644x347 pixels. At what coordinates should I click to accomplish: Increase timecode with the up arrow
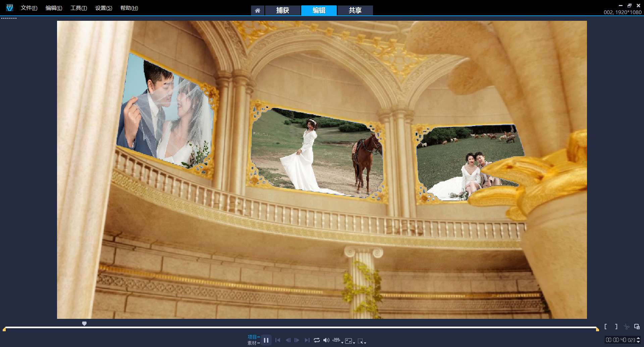(638, 338)
